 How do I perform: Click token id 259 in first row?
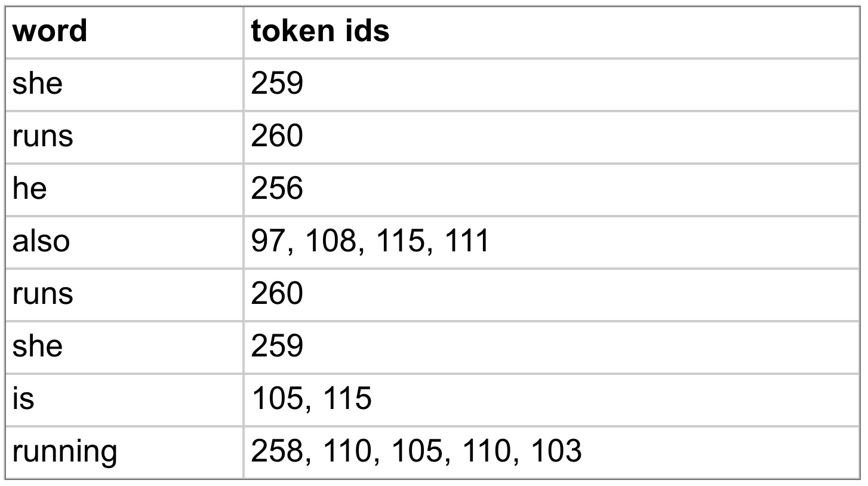[277, 84]
